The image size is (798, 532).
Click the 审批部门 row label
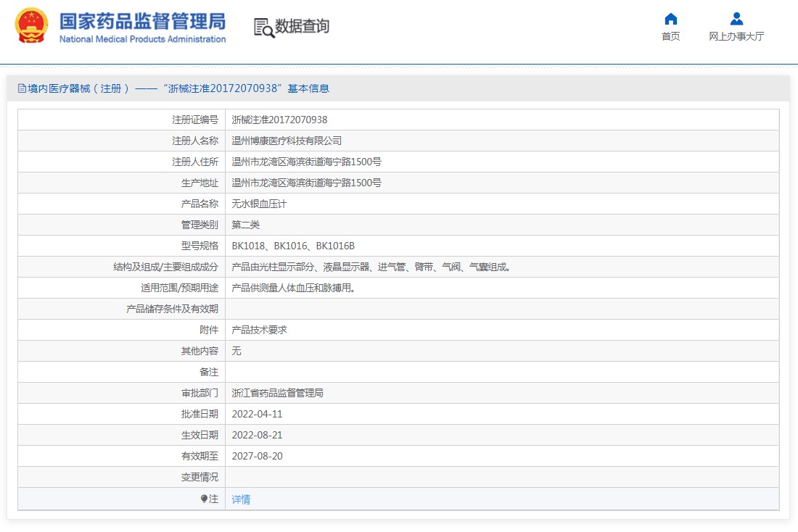pyautogui.click(x=199, y=393)
